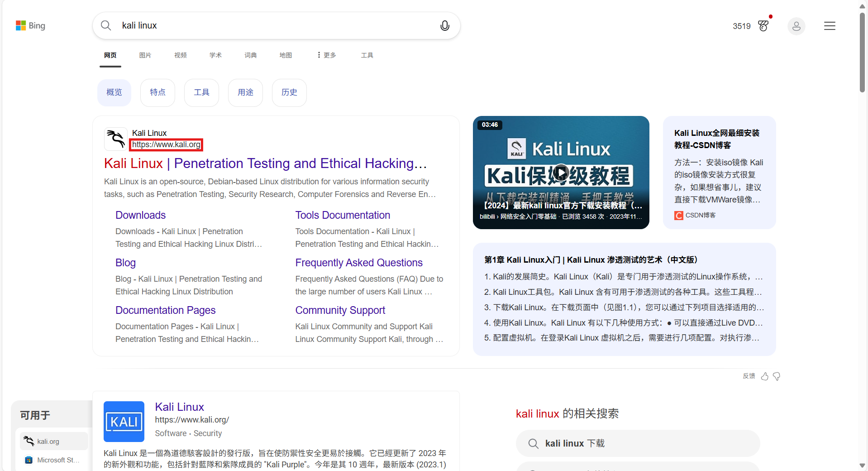Click the Kali dragon favicon in first result
The image size is (868, 471).
[x=116, y=139]
